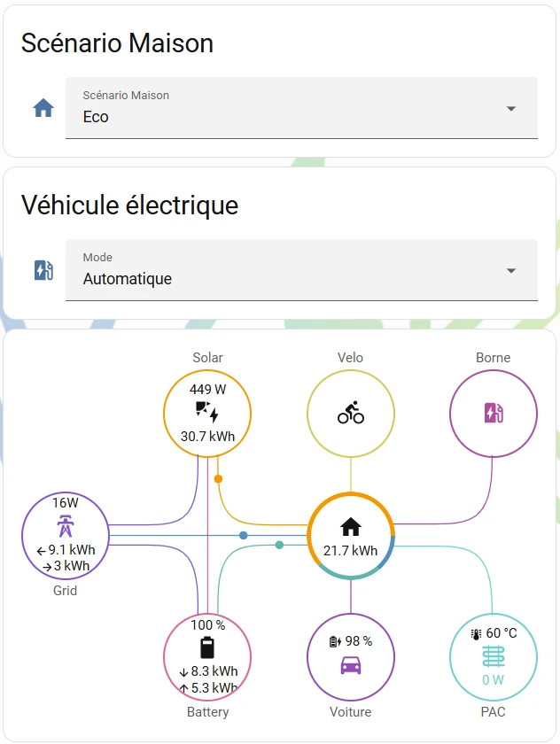Click the bicycle icon in Velo circle
The image size is (560, 744).
coord(351,413)
